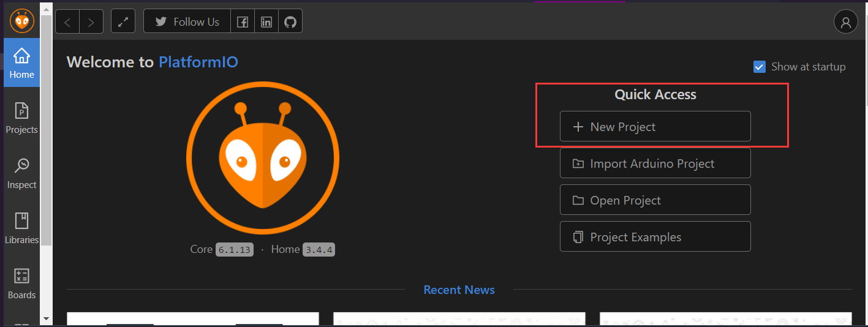This screenshot has width=868, height=327.
Task: Go forward with the right arrow button
Action: pyautogui.click(x=91, y=22)
